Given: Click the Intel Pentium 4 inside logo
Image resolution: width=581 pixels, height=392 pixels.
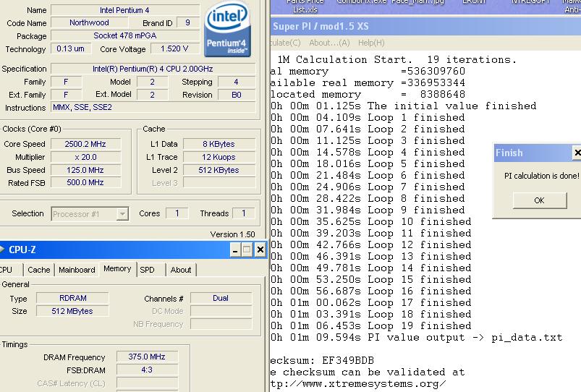Looking at the screenshot, I should 227,30.
